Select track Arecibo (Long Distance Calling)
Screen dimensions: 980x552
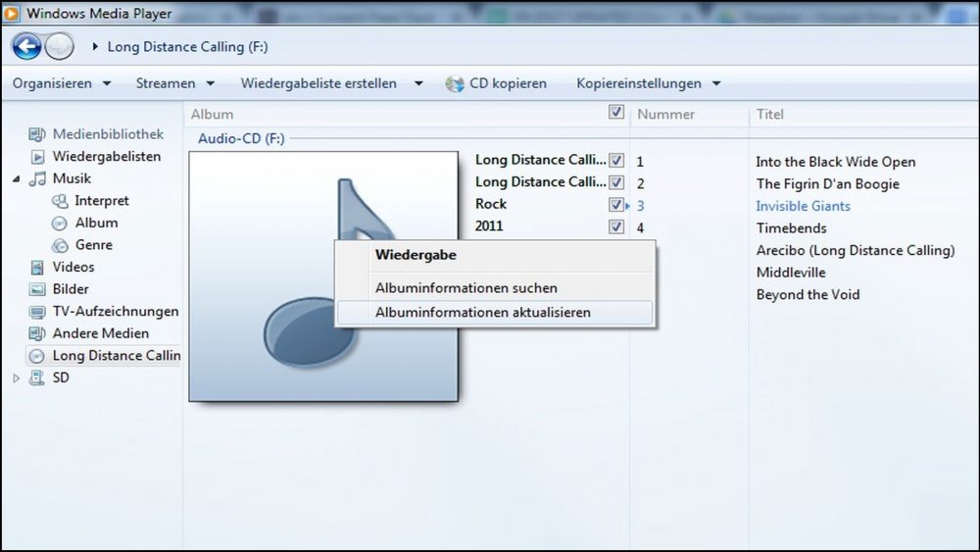coord(856,251)
